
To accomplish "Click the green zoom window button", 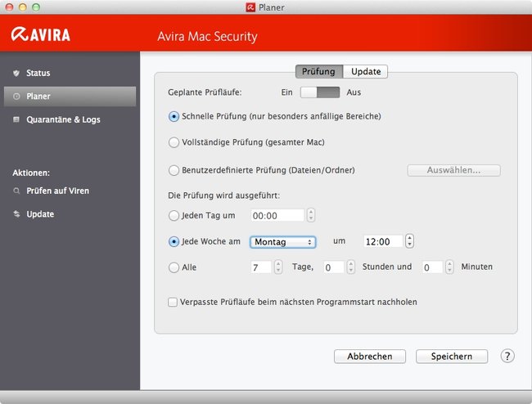I will 36,7.
